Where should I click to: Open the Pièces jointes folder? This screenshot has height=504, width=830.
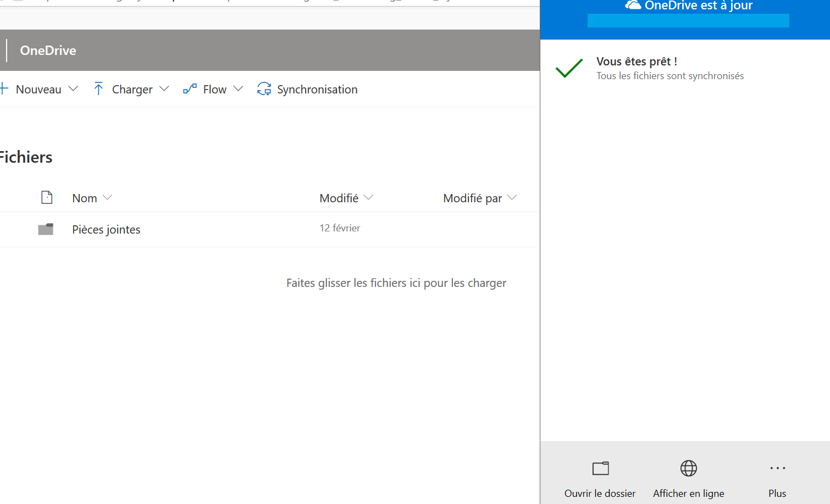(106, 230)
